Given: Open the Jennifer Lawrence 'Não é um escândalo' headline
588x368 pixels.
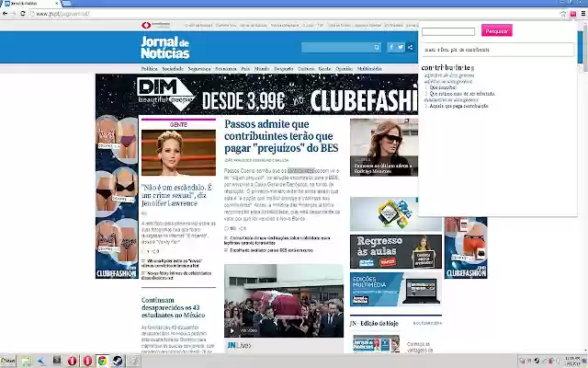Looking at the screenshot, I should coord(176,195).
